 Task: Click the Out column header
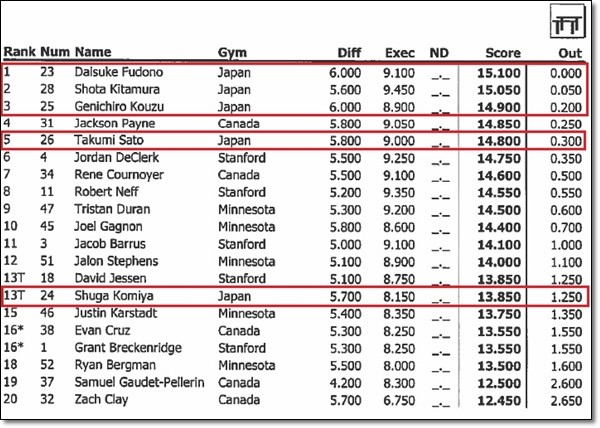click(570, 53)
